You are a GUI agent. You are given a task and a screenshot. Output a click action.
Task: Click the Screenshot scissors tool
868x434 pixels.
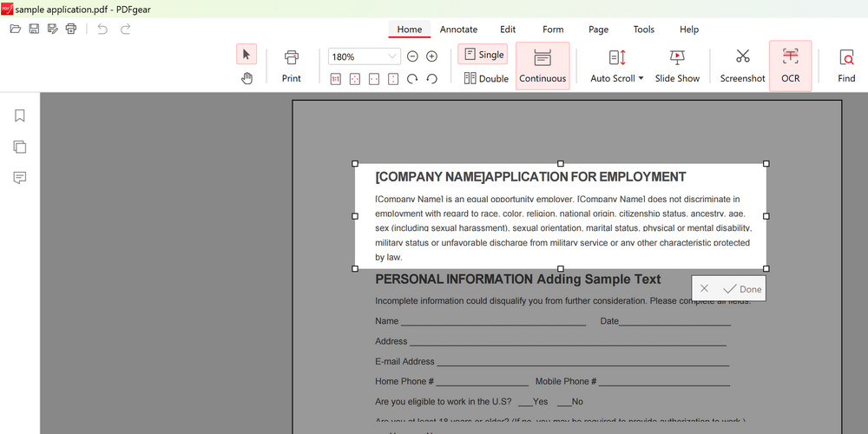(x=742, y=66)
